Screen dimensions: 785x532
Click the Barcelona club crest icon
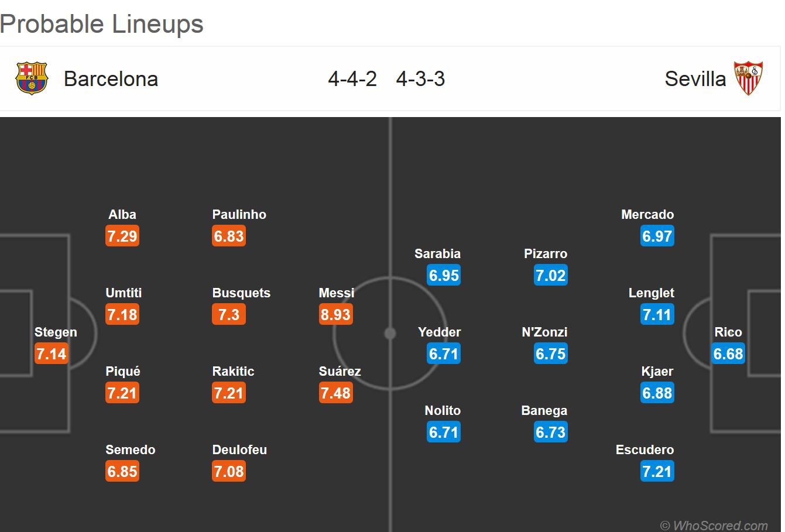click(31, 79)
